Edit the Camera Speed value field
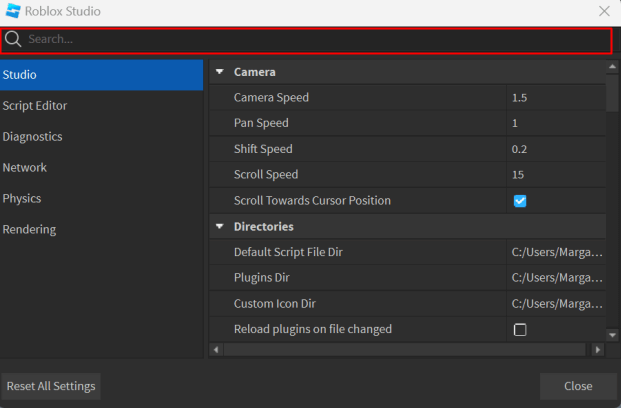621x409 pixels. point(555,98)
